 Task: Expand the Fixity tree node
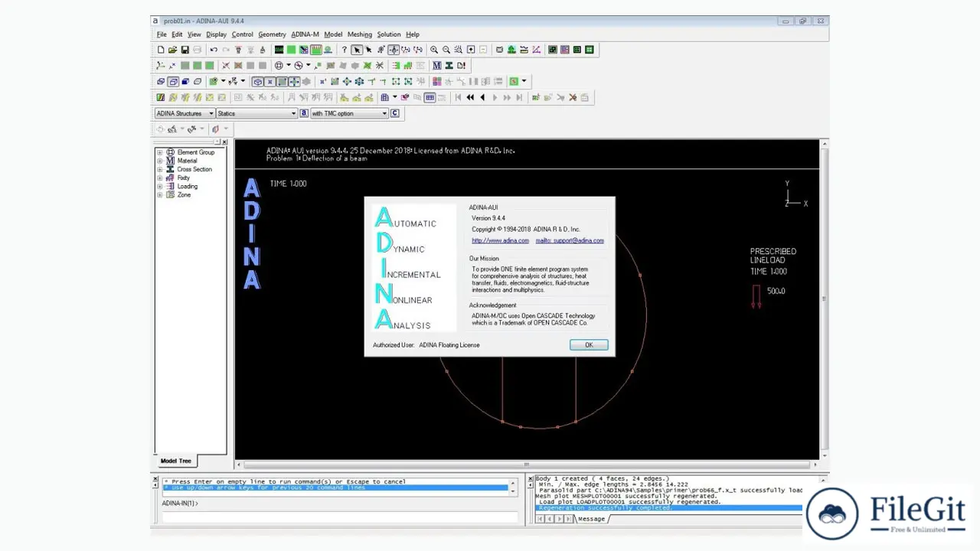pyautogui.click(x=160, y=178)
